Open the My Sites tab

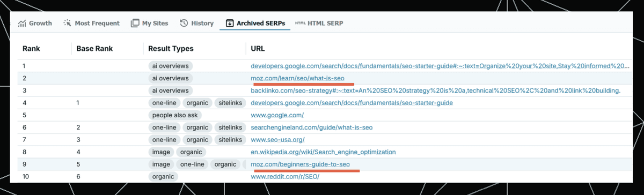(x=149, y=24)
